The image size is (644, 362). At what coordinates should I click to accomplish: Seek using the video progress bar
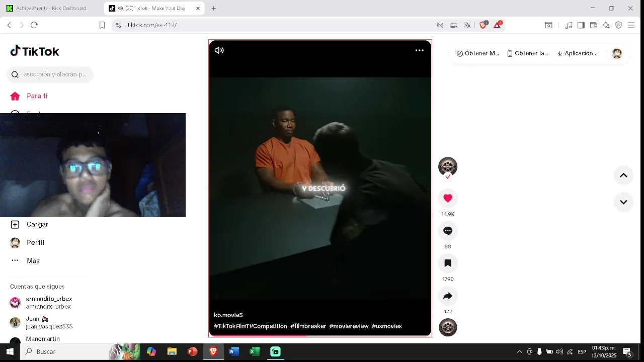(x=320, y=335)
